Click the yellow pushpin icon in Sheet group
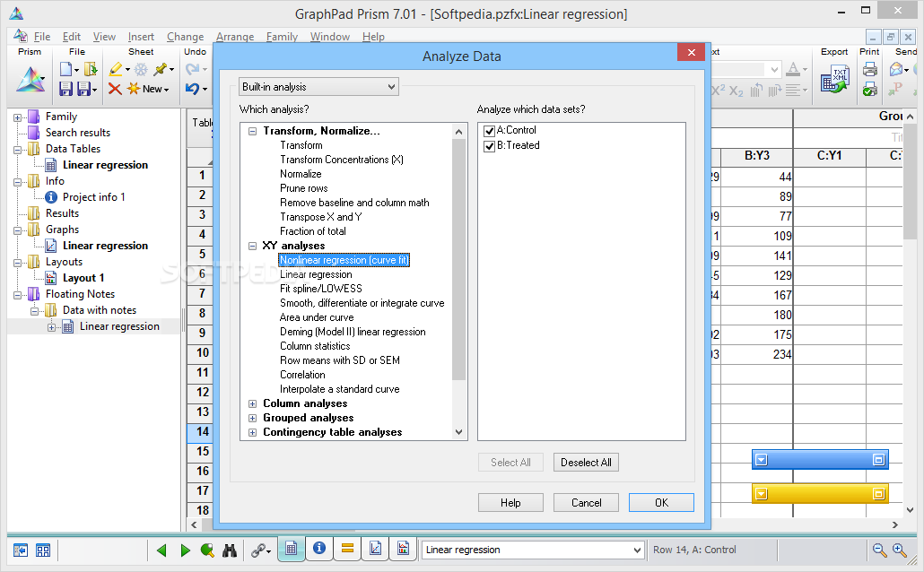924x572 pixels. pyautogui.click(x=161, y=70)
